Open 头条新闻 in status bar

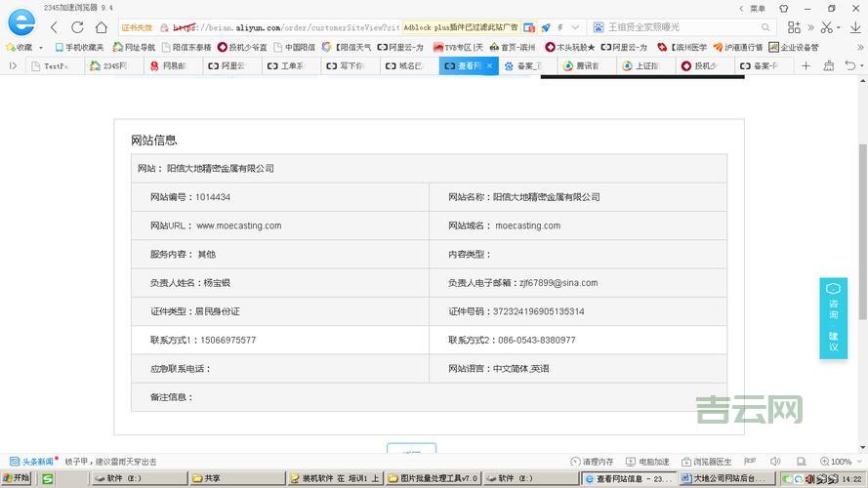click(x=33, y=462)
